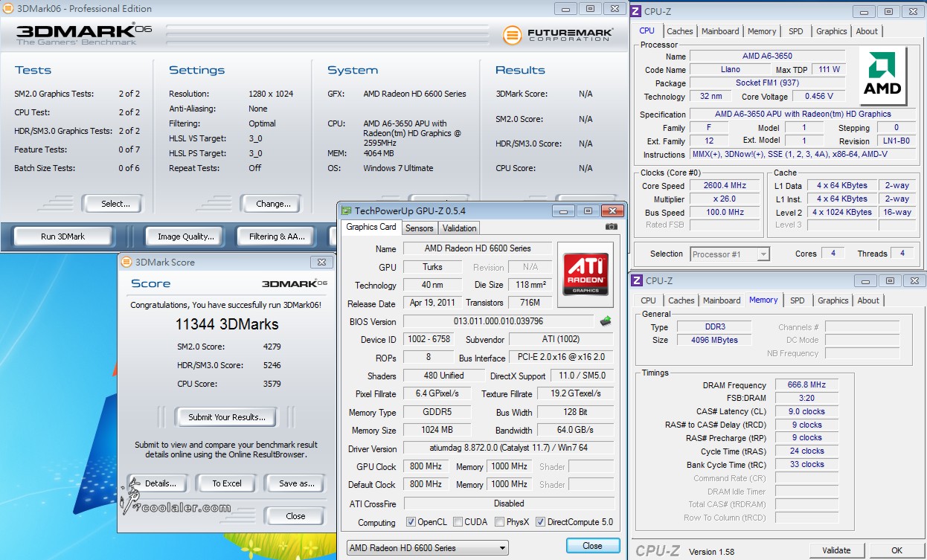Open the About tab in top CPU-Z
Image resolution: width=927 pixels, height=560 pixels.
point(867,31)
